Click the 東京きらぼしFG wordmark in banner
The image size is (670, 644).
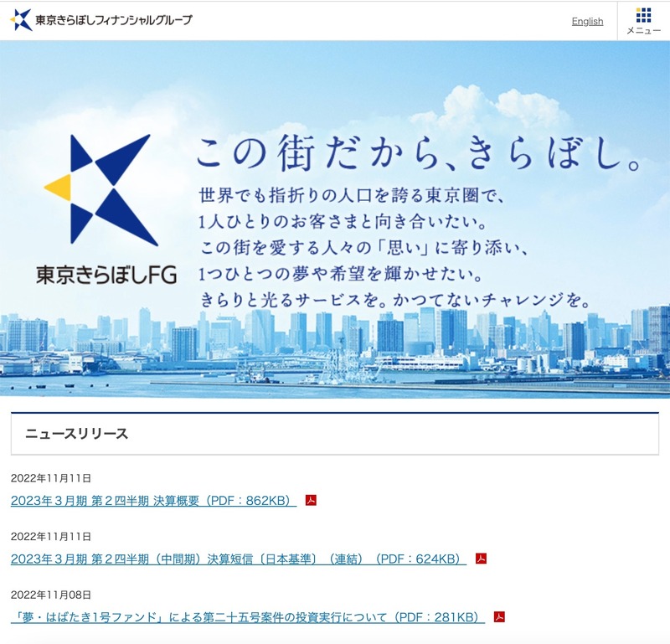[x=106, y=275]
